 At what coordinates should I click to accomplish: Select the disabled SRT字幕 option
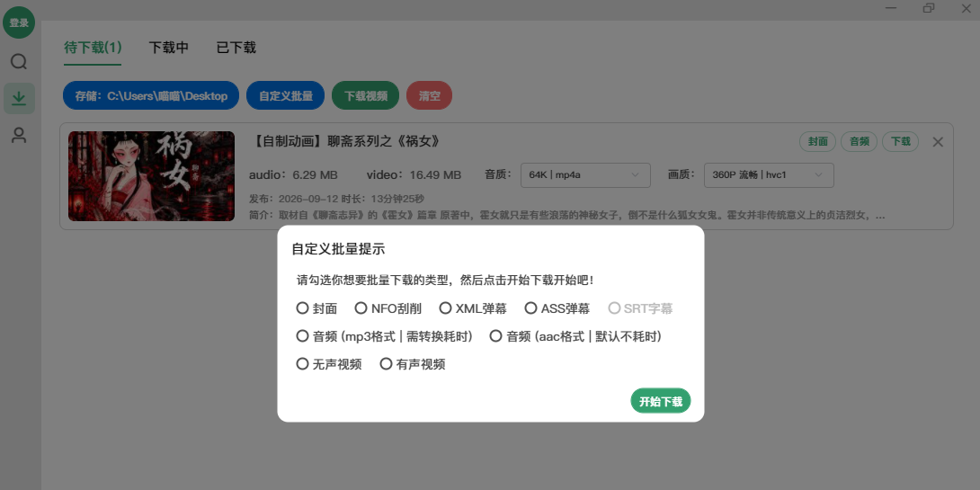(x=641, y=308)
